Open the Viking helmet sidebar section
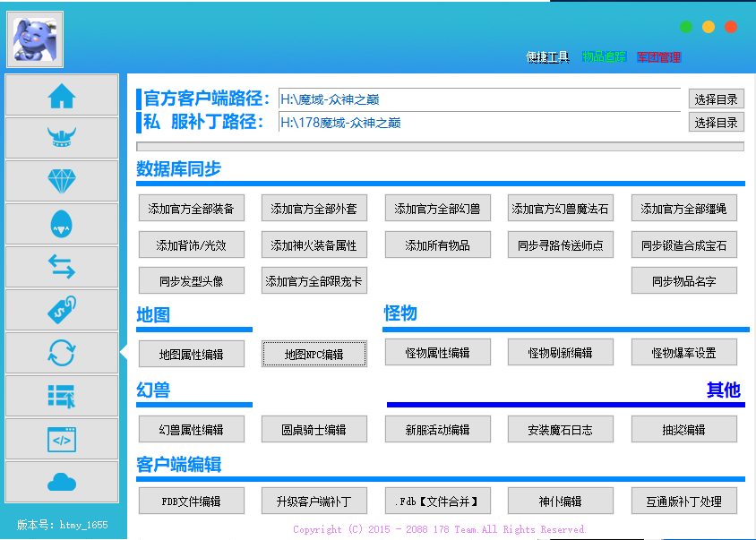The image size is (756, 540). coord(62,138)
